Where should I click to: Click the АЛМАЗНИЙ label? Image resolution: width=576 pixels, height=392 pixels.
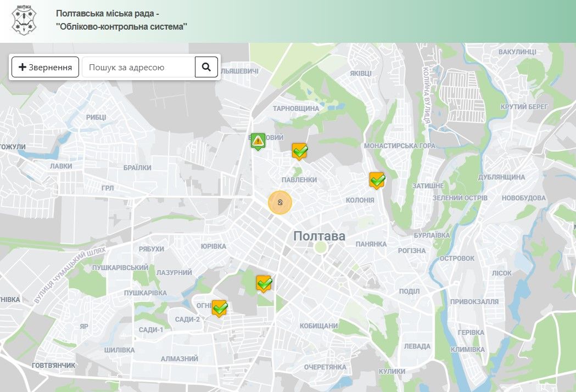(179, 359)
